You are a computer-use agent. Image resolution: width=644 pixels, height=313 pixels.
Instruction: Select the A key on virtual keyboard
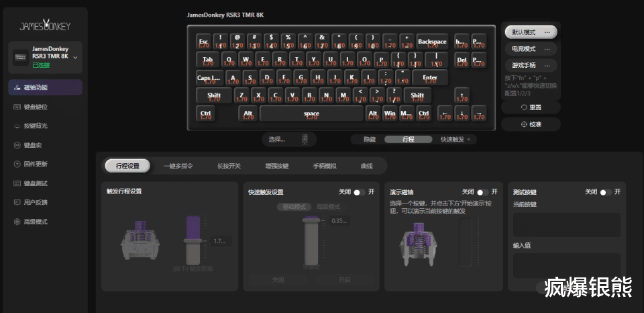click(233, 77)
